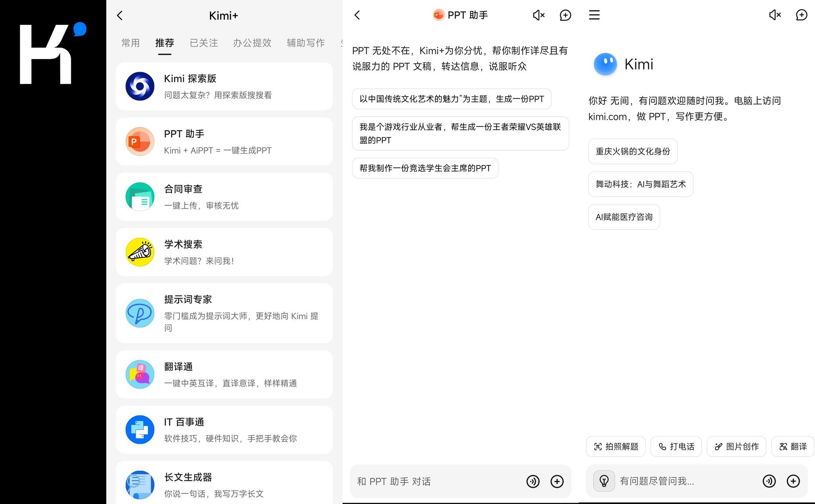This screenshot has height=504, width=815.
Task: Toggle voice input in PPT 助手 input bar
Action: coord(533,481)
